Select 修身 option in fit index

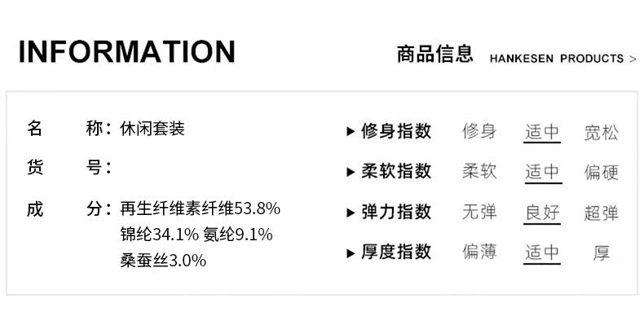point(479,131)
